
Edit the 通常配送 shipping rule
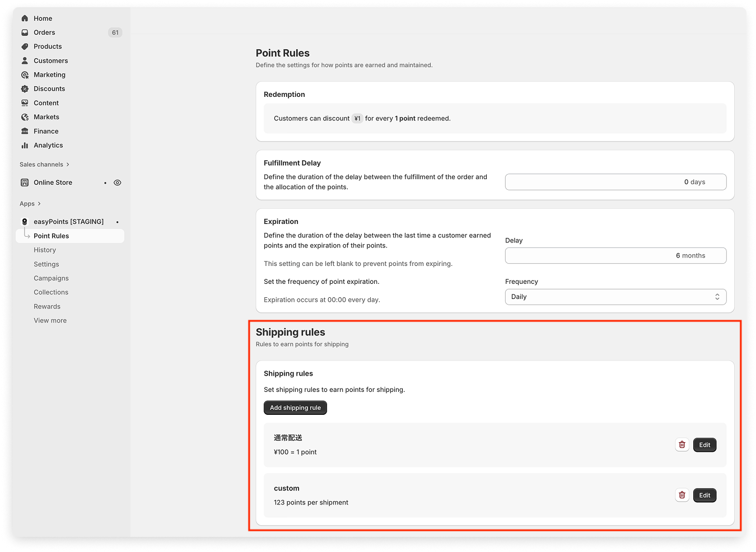pyautogui.click(x=704, y=445)
